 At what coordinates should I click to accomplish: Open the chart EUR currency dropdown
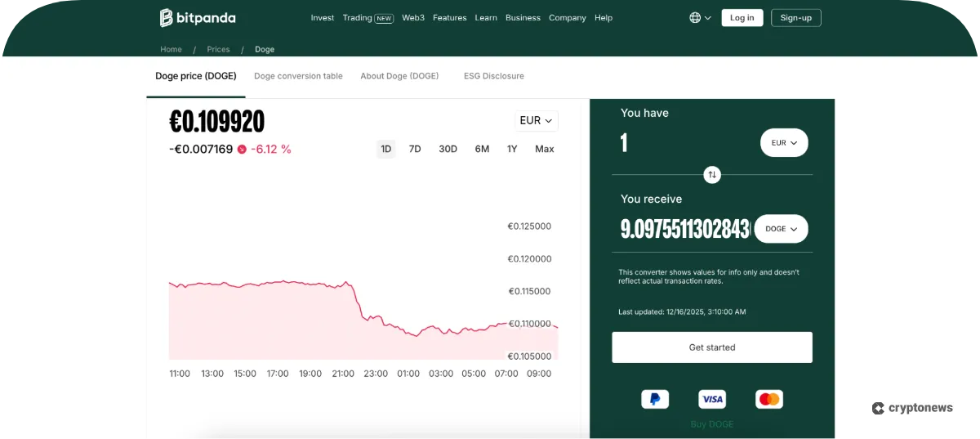(537, 121)
